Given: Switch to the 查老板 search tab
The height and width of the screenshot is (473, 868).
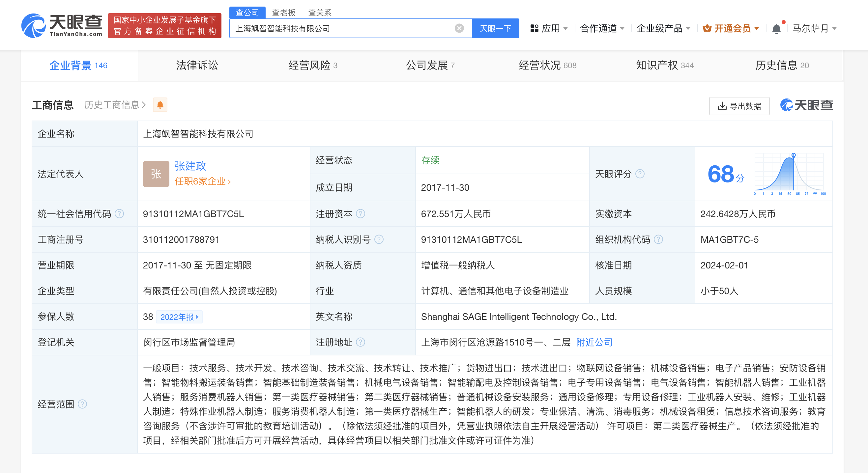Looking at the screenshot, I should [284, 13].
